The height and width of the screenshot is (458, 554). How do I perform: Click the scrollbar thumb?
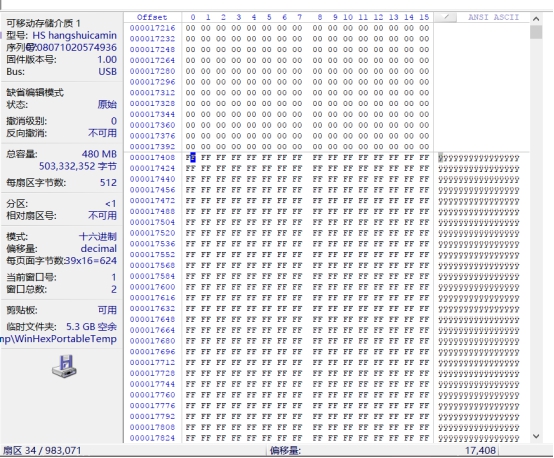pyautogui.click(x=536, y=33)
